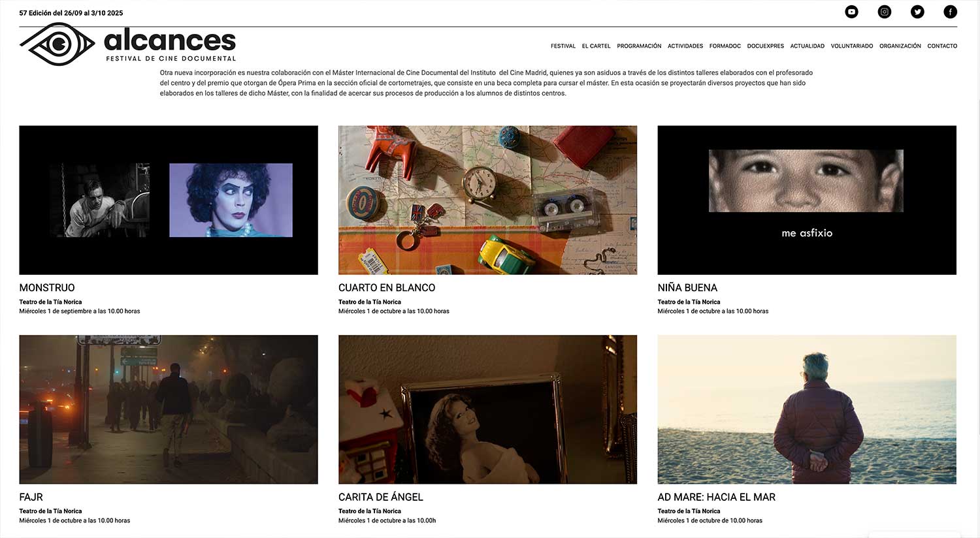Select the NIÑA BUENA film image
980x538 pixels.
tap(807, 200)
